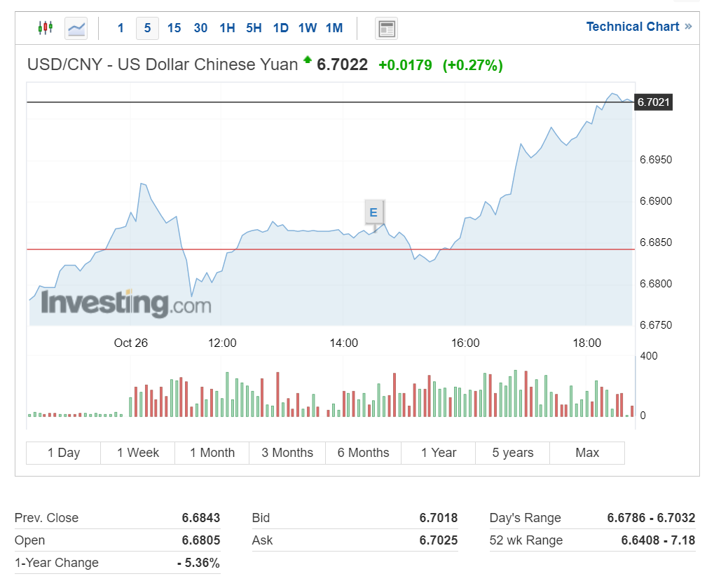Switch to candlestick chart type

click(x=45, y=28)
